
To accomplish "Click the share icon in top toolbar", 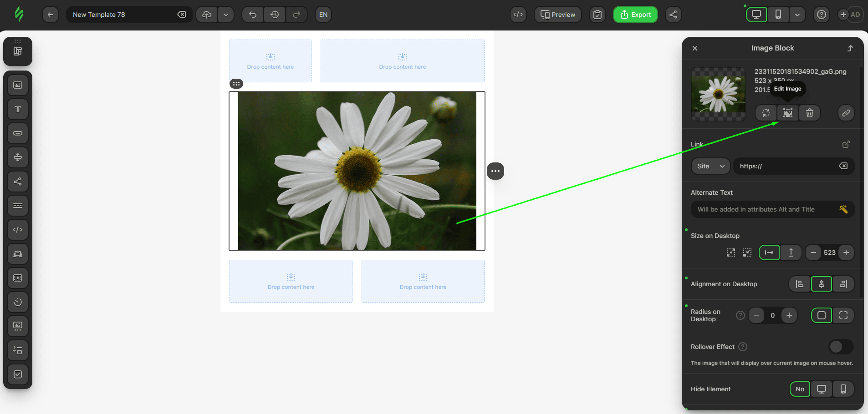I will pyautogui.click(x=673, y=15).
